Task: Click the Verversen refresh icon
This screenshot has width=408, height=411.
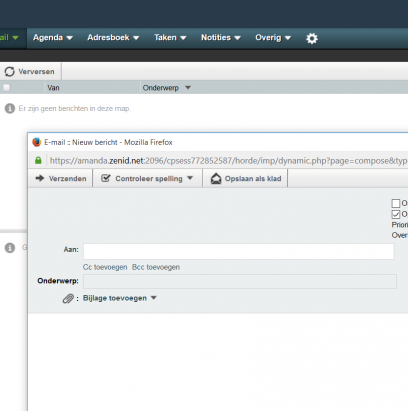Action: 10,71
